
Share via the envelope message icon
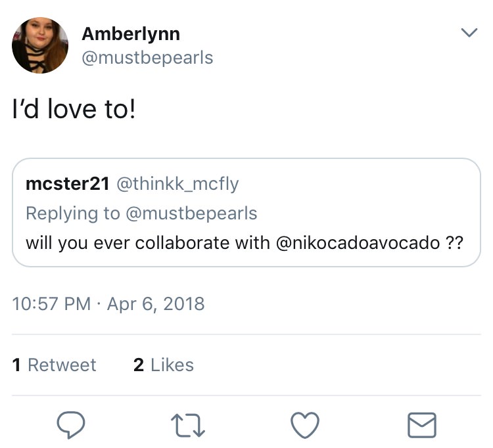pos(421,425)
